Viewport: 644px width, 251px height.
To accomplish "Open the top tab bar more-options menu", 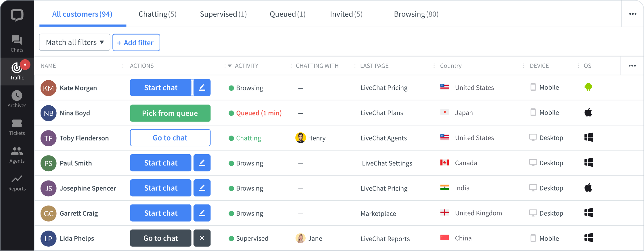I will coord(632,14).
